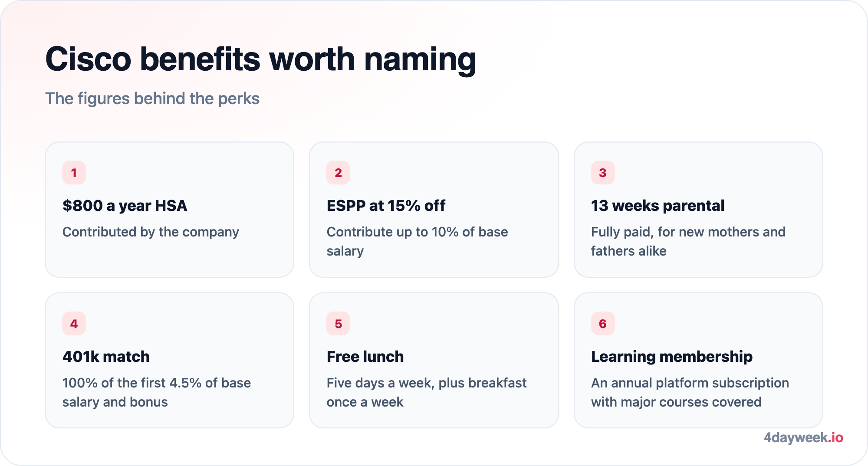Click 'Contributed by the company' description

(151, 232)
